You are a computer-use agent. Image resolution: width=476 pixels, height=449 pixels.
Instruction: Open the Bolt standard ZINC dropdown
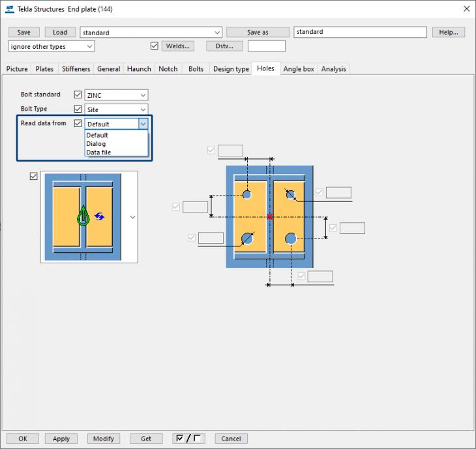click(143, 95)
